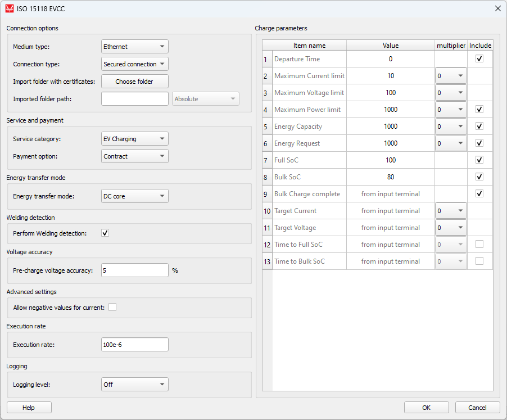The height and width of the screenshot is (420, 507).
Task: Select row header number 1
Action: click(268, 59)
